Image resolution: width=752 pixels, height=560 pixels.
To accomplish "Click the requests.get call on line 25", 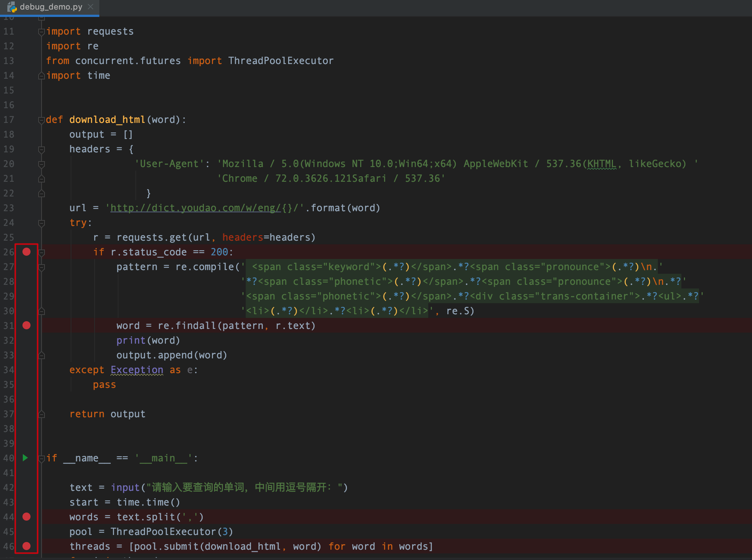I will click(x=216, y=237).
